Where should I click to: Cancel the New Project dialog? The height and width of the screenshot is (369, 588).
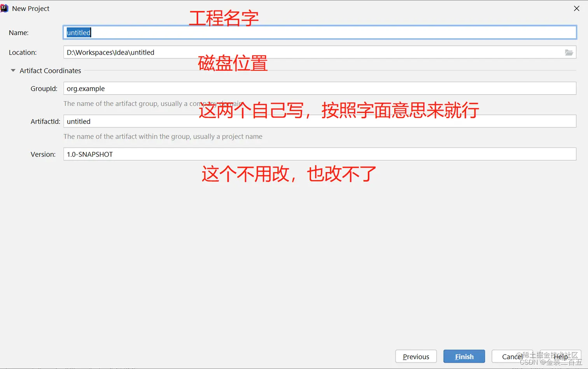pyautogui.click(x=513, y=356)
